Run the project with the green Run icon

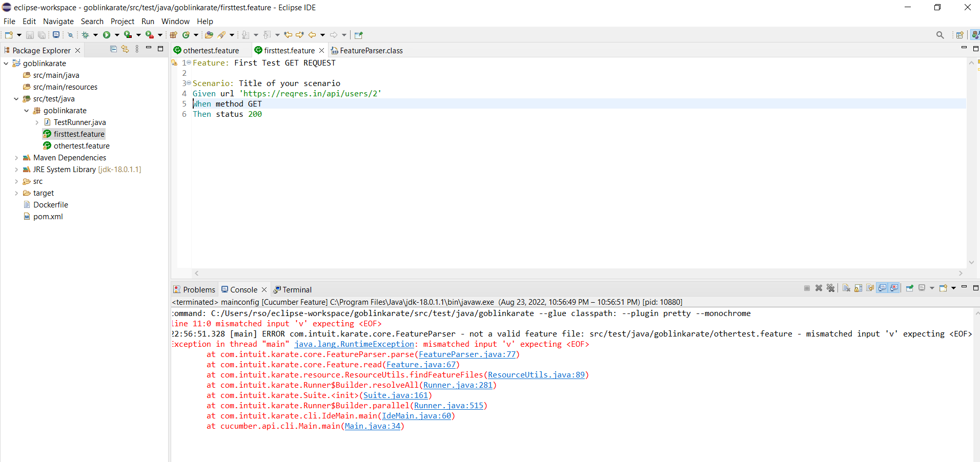point(107,35)
